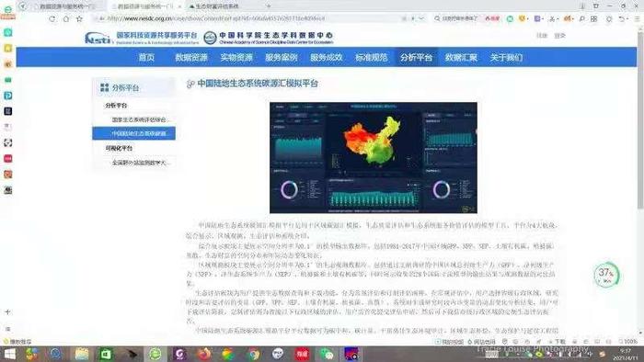Image resolution: width=644 pixels, height=362 pixels.
Task: Select the 分析平台 navigation item
Action: (x=416, y=57)
